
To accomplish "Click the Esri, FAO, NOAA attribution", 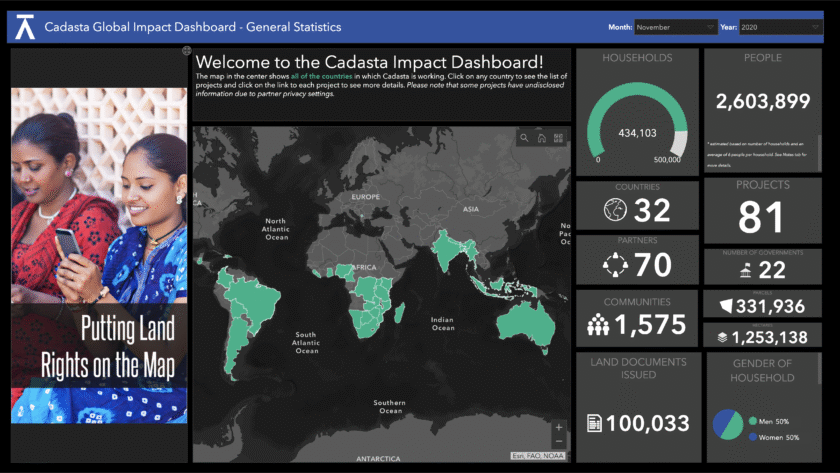I will coord(538,456).
